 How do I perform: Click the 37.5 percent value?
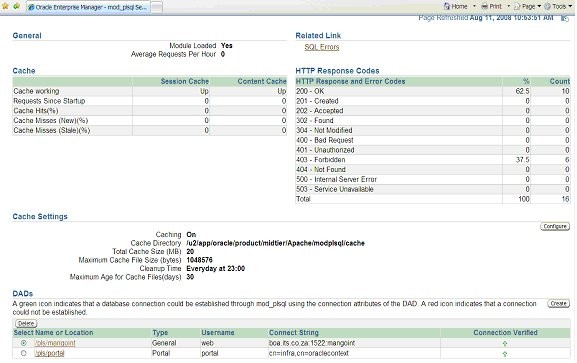click(x=523, y=160)
